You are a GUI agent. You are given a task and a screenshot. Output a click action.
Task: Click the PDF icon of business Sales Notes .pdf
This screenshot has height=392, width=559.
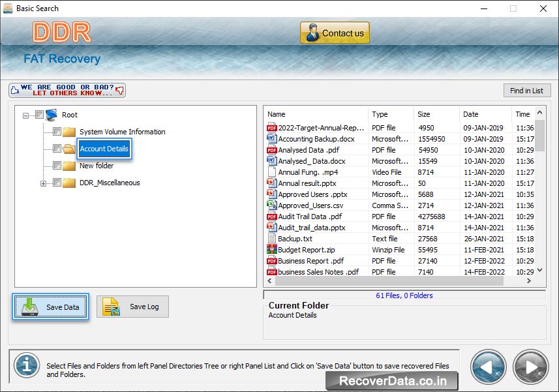(271, 271)
